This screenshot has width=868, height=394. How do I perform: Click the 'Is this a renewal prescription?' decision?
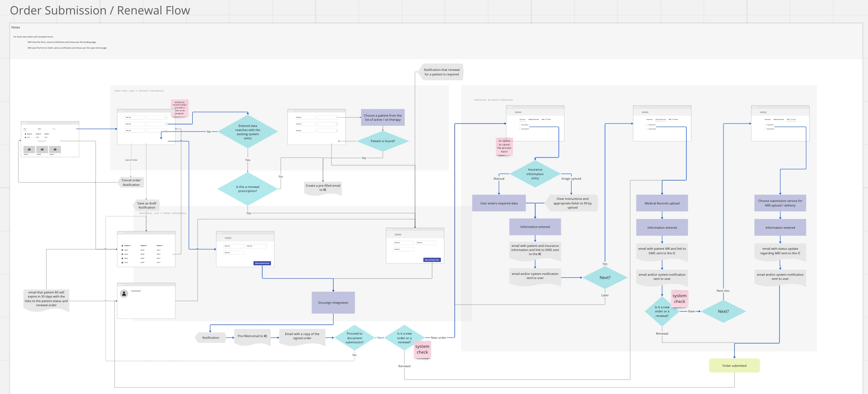pos(247,189)
